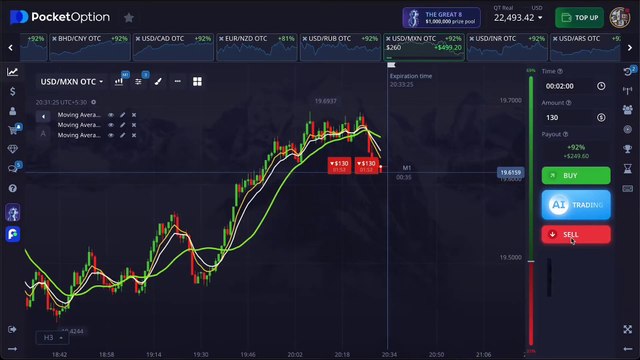
Task: Open the social trading group icon
Action: (x=628, y=109)
